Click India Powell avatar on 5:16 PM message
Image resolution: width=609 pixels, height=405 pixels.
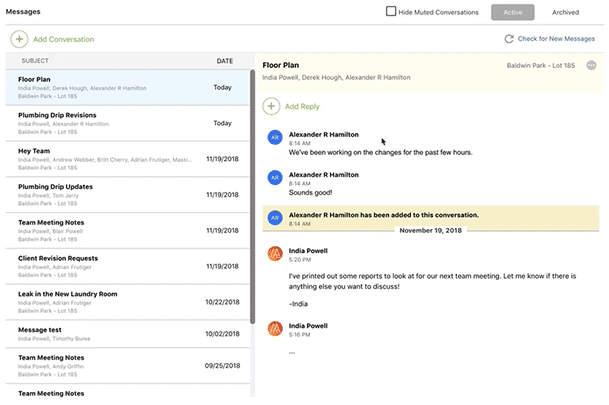[274, 329]
